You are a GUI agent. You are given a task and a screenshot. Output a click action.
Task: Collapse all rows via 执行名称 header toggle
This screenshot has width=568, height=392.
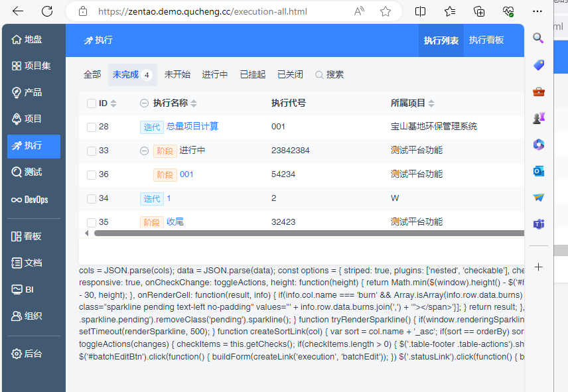[x=144, y=103]
